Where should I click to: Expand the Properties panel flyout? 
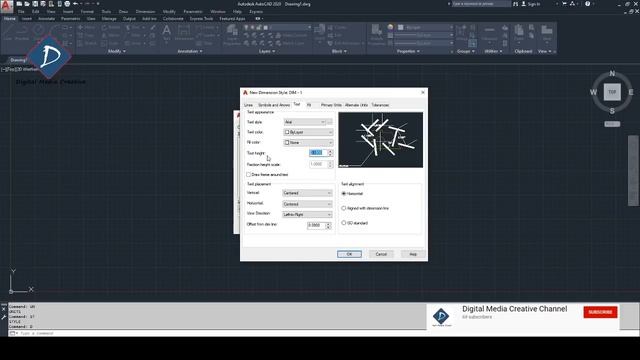(408, 51)
